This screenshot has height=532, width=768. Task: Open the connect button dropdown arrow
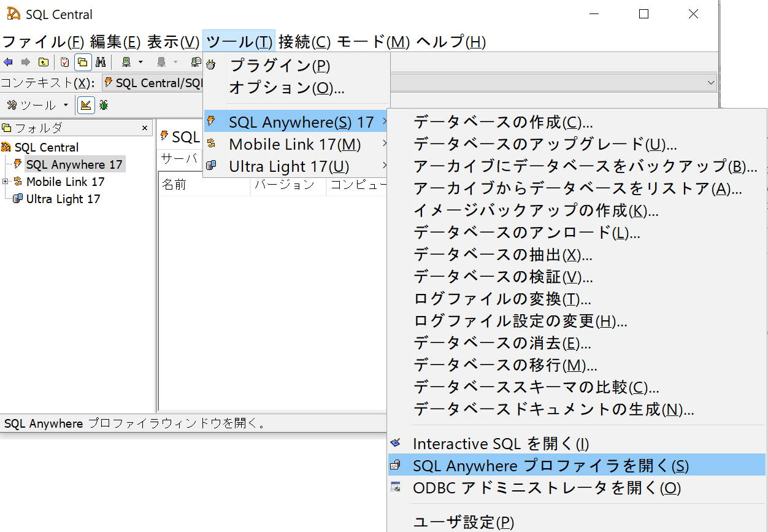(x=140, y=62)
